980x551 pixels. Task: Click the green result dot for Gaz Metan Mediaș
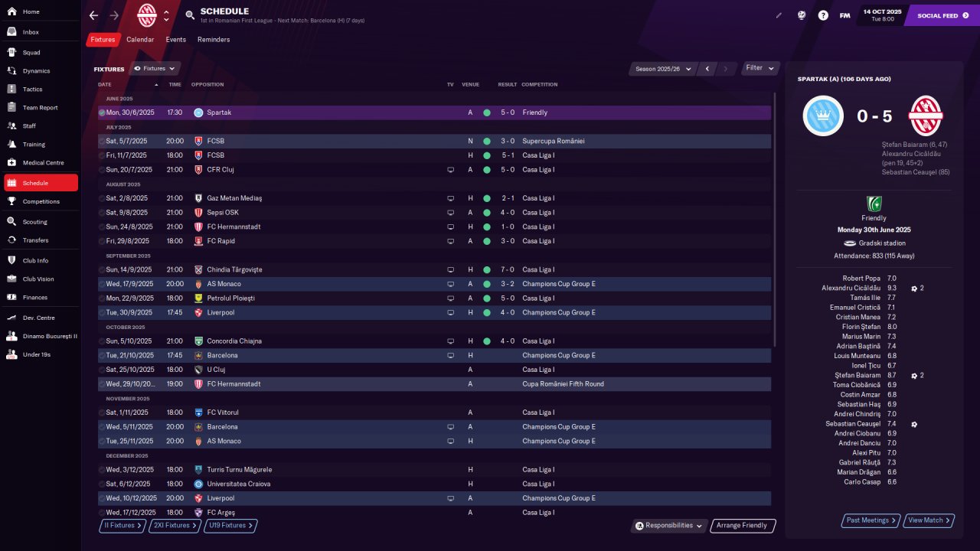tap(487, 198)
